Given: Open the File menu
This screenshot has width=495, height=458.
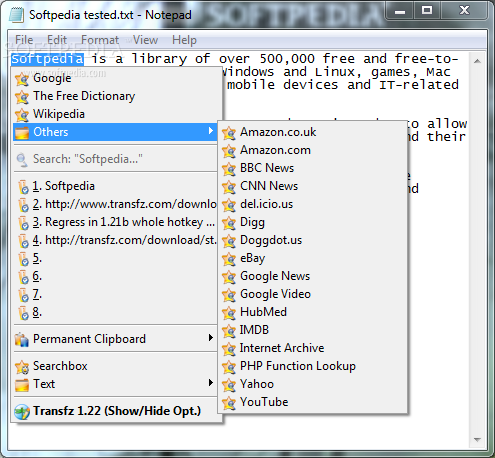Looking at the screenshot, I should [24, 40].
